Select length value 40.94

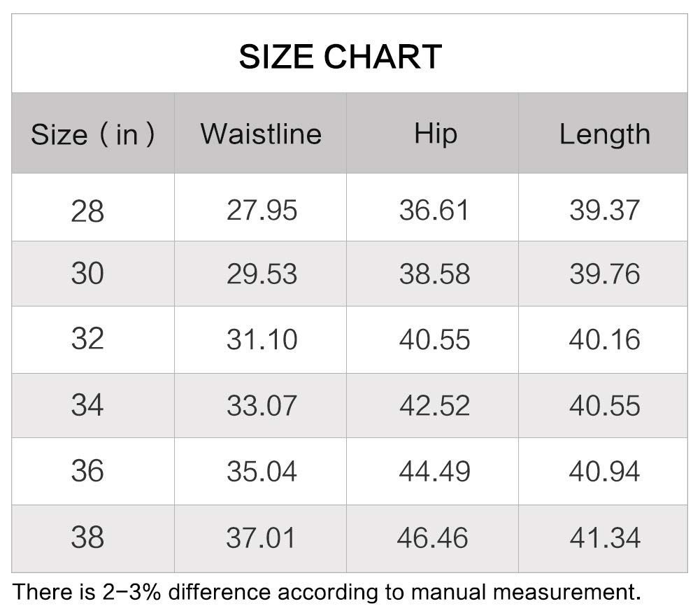pos(604,472)
